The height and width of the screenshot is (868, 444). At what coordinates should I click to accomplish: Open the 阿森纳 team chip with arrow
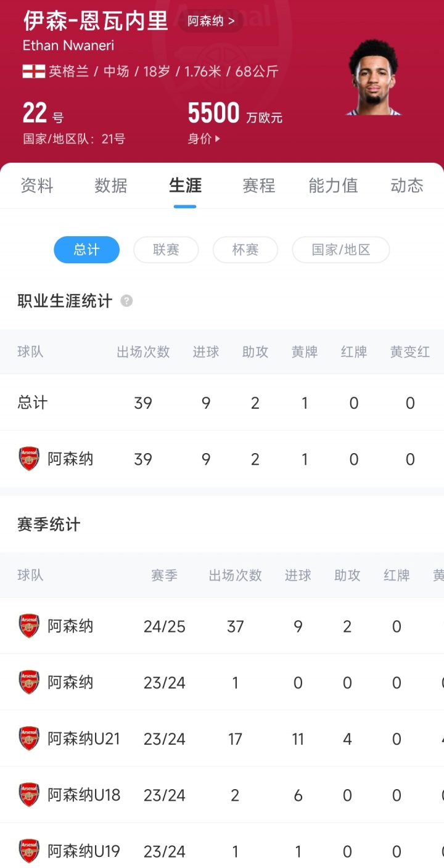pos(211,21)
